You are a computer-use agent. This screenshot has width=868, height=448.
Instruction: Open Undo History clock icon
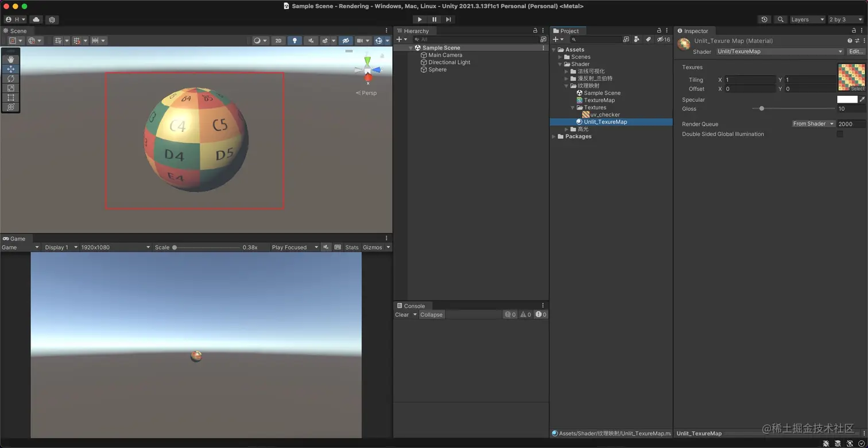764,20
